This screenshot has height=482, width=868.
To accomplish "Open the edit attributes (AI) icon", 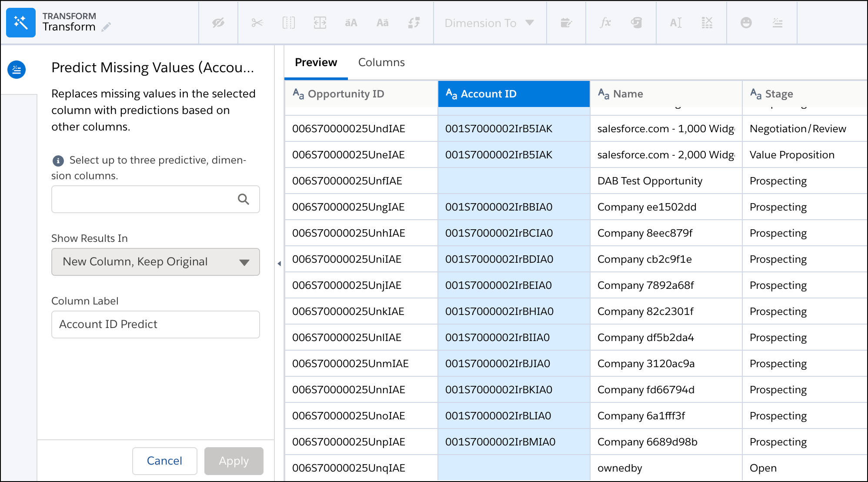I will [675, 23].
